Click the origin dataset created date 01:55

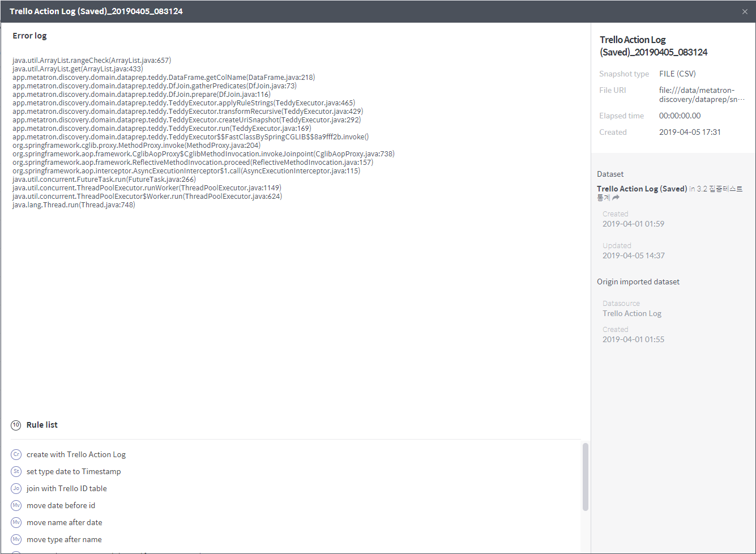[x=634, y=339]
